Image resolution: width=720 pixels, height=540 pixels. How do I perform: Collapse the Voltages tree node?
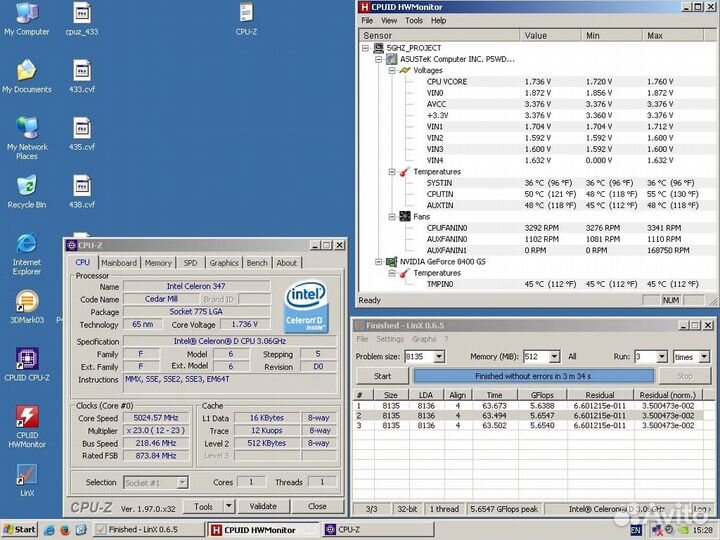click(391, 70)
